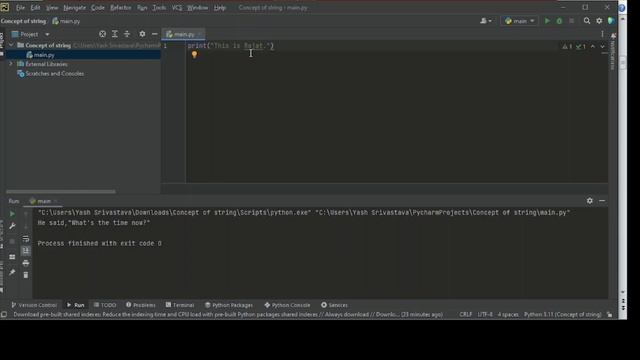
Task: Open the Edit menu
Action: point(35,8)
